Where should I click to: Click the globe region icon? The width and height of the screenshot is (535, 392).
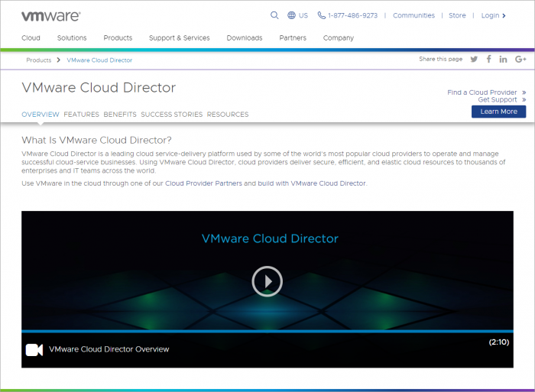coord(291,15)
